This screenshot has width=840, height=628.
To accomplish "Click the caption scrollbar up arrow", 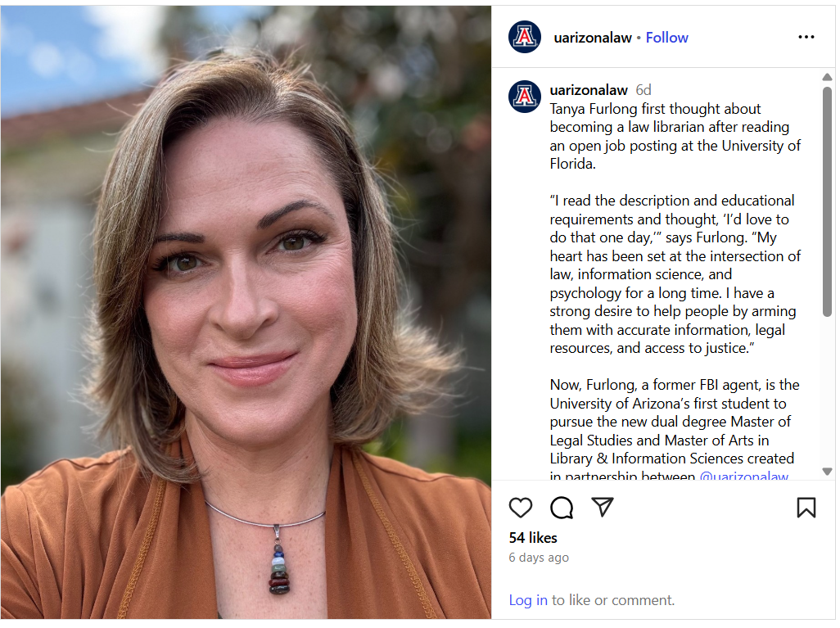I will pyautogui.click(x=827, y=78).
